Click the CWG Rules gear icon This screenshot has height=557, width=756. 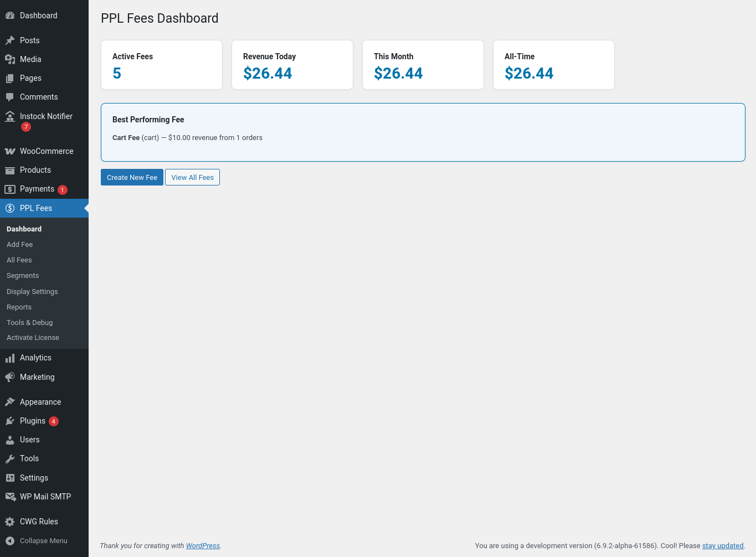(x=10, y=522)
